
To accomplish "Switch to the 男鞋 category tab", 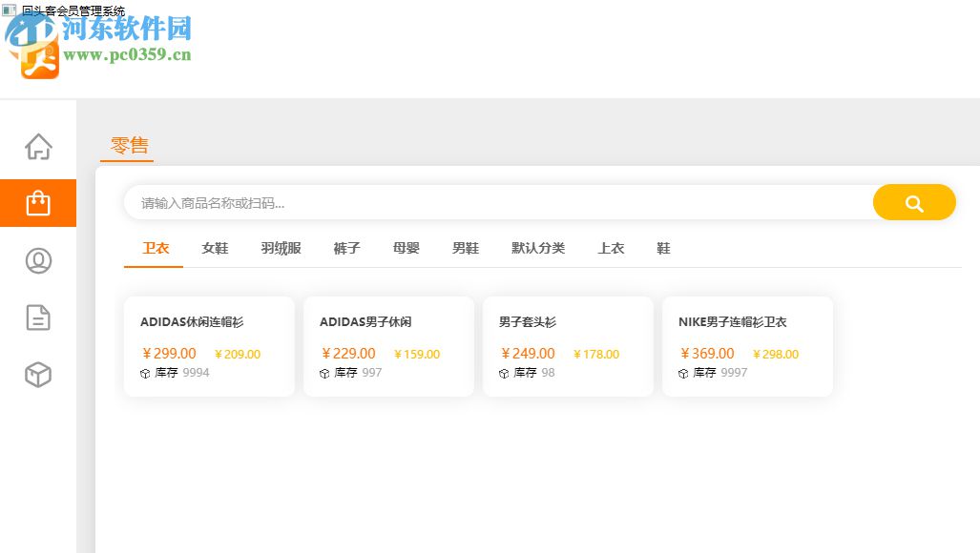I will point(465,248).
